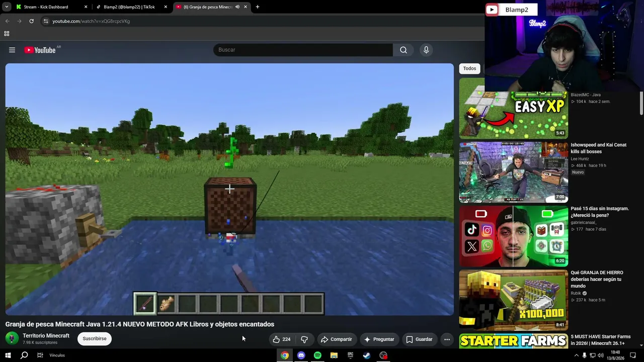This screenshot has width=644, height=362.
Task: Dislike the video with thumbs down
Action: tap(304, 339)
